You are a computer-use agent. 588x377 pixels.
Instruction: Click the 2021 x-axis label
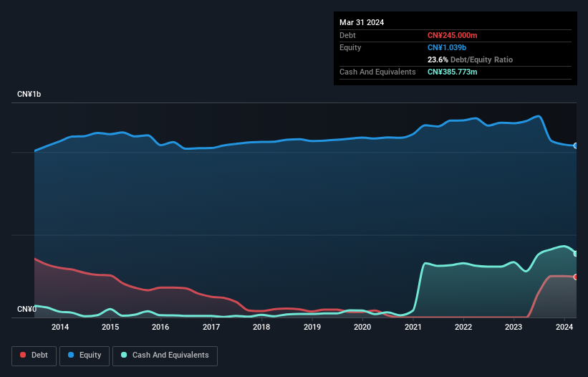click(413, 327)
